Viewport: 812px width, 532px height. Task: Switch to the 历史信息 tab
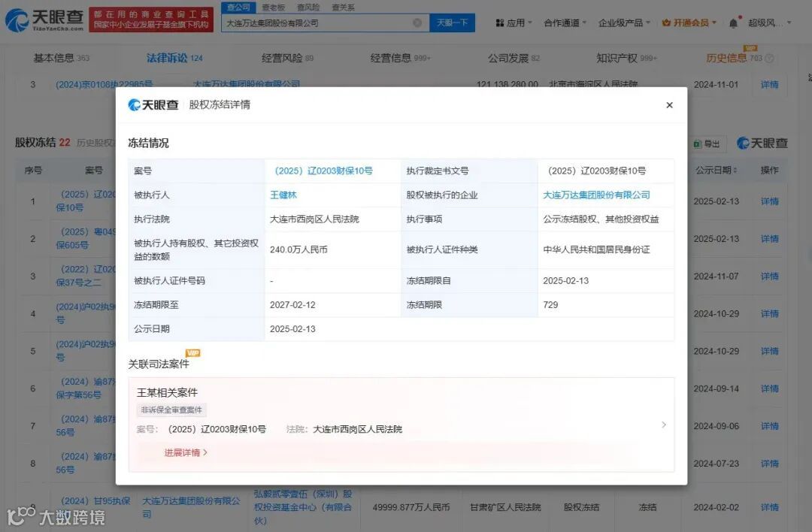click(734, 58)
